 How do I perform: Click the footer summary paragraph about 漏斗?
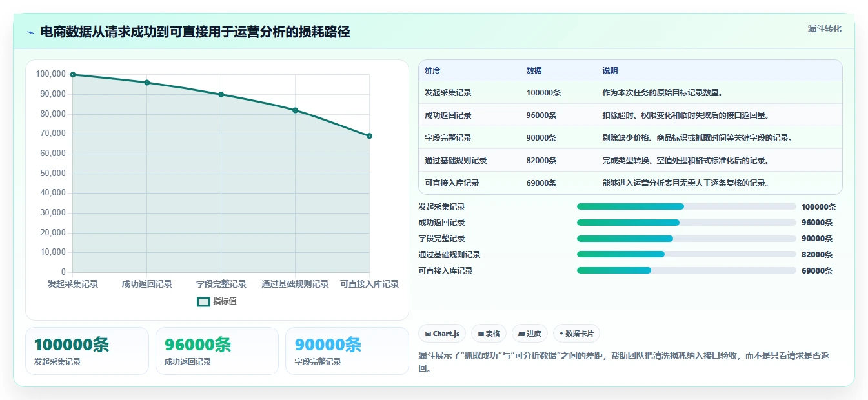(x=623, y=363)
